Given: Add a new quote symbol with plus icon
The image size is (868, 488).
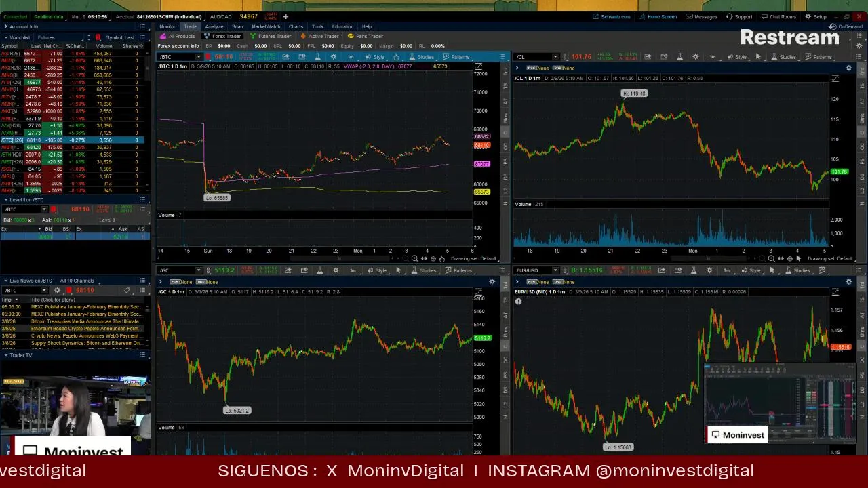Looking at the screenshot, I should (285, 16).
